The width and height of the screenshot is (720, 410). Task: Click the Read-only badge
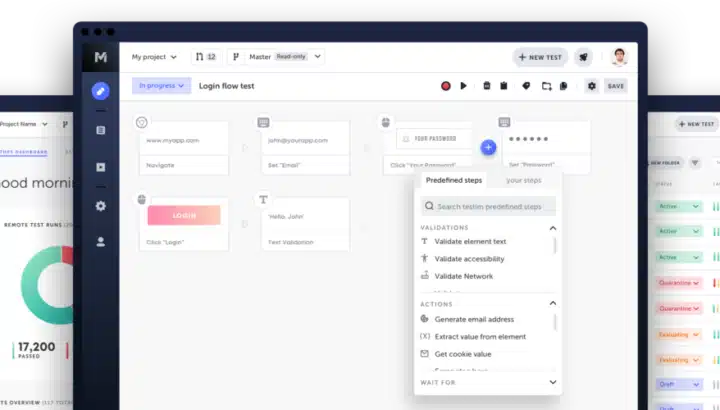point(291,56)
